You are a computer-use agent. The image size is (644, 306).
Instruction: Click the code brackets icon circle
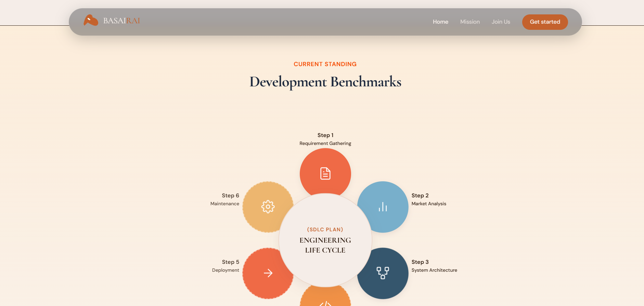325,296
